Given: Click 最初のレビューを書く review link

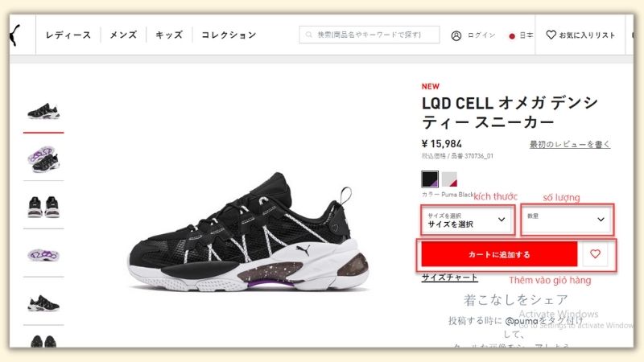Looking at the screenshot, I should pos(570,144).
